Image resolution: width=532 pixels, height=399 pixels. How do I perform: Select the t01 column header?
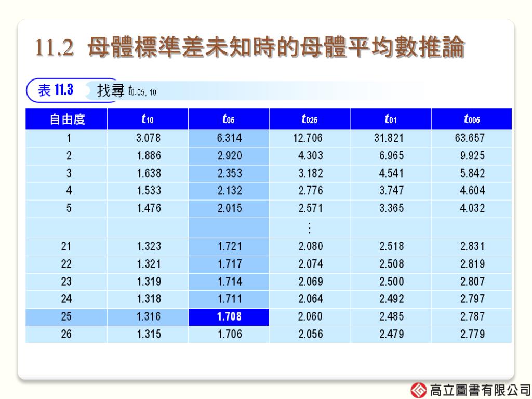(x=391, y=119)
